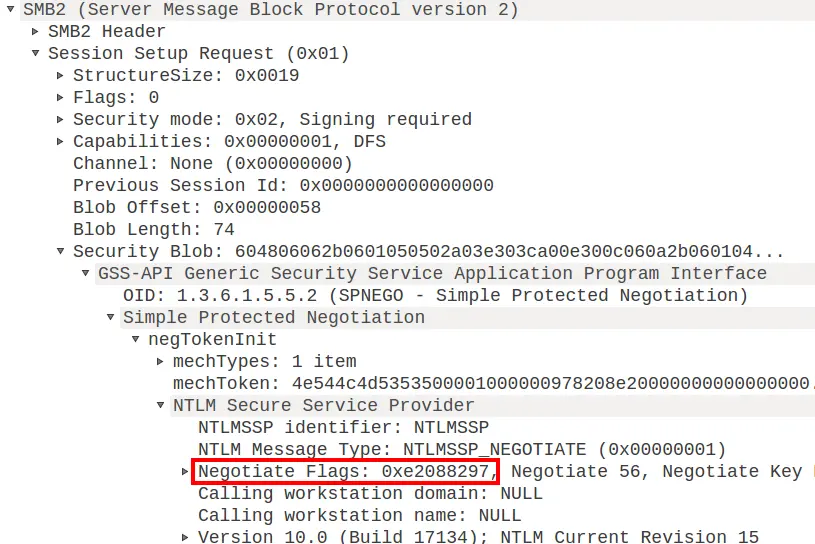Image resolution: width=815 pixels, height=544 pixels.
Task: Collapse NTLM Secure Service Provider node
Action: [161, 406]
